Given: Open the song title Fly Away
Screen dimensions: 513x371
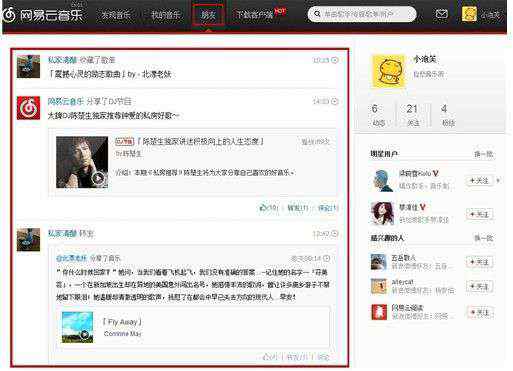Looking at the screenshot, I should [122, 322].
